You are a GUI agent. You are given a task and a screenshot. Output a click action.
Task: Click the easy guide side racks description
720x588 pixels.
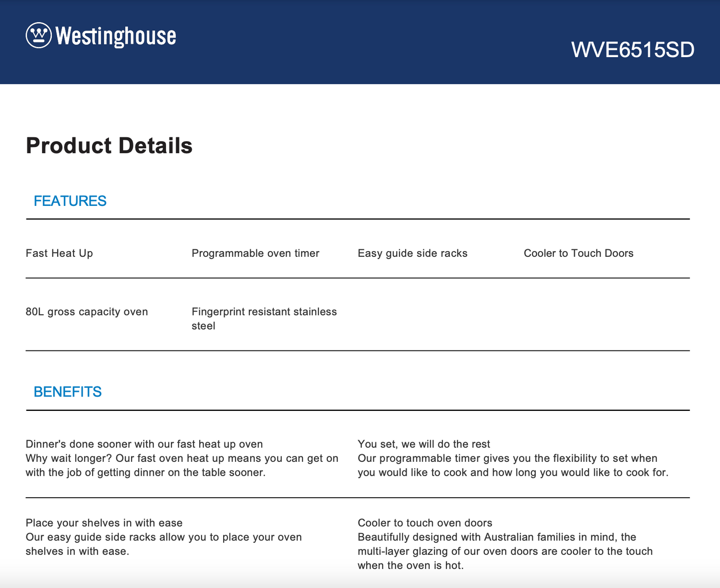[164, 544]
